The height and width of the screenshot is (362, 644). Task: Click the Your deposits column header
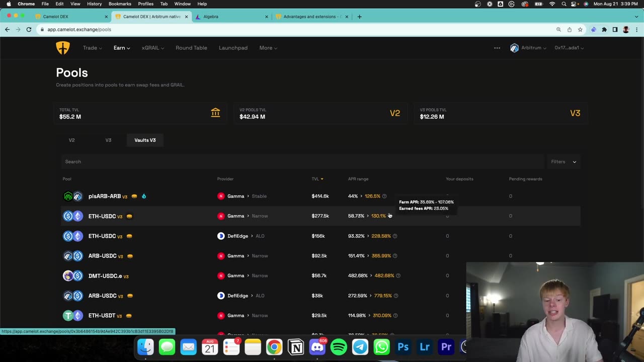(459, 179)
